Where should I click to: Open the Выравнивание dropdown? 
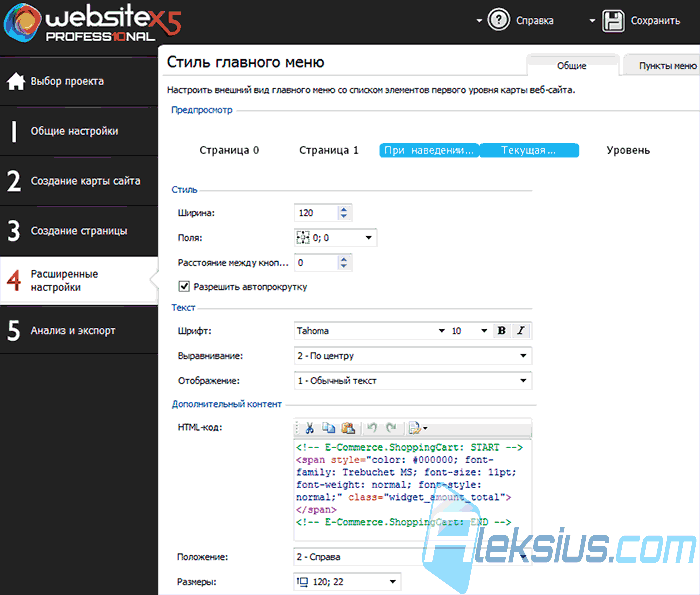coord(413,356)
